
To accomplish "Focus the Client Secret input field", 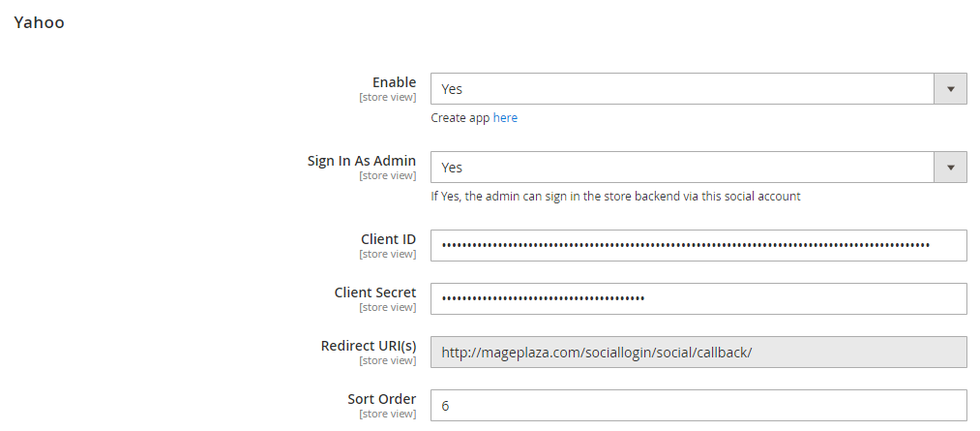I will (698, 298).
